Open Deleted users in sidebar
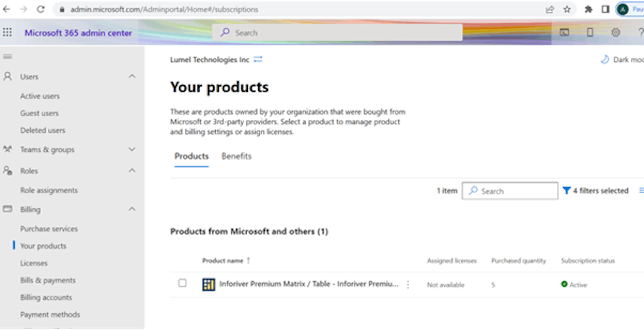Viewport: 644px width, 330px height. point(43,130)
